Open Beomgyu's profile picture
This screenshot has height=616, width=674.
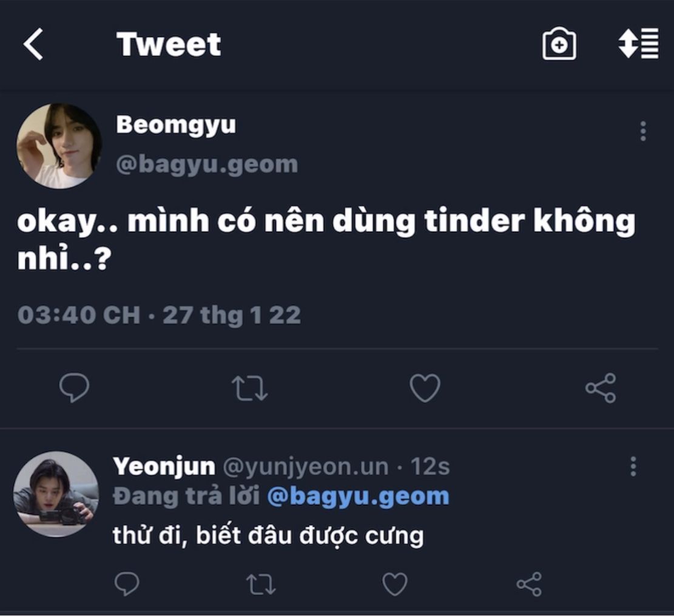point(59,146)
